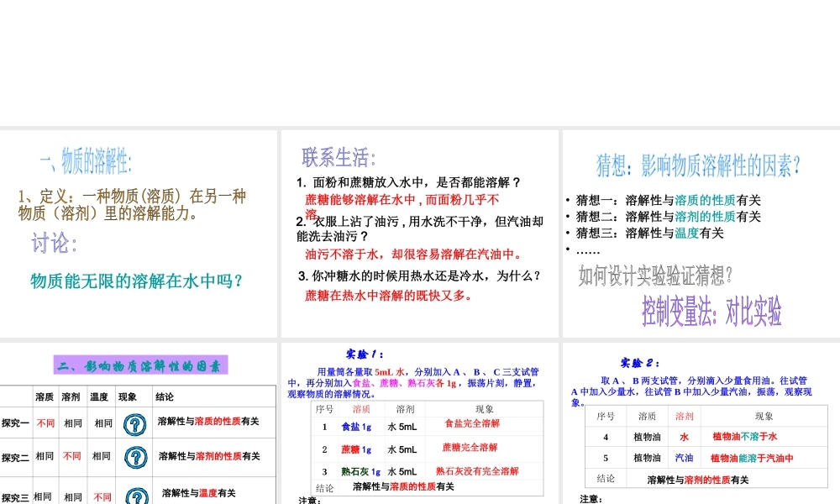Click the 实验1 instructions starting with 用量筒各量取
This screenshot has width=840, height=504.
tap(413, 383)
